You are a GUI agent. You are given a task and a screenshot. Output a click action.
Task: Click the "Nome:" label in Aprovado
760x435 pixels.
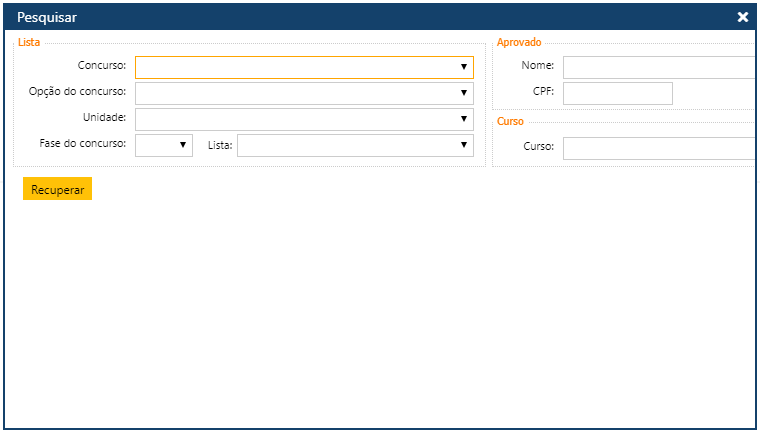(537, 66)
